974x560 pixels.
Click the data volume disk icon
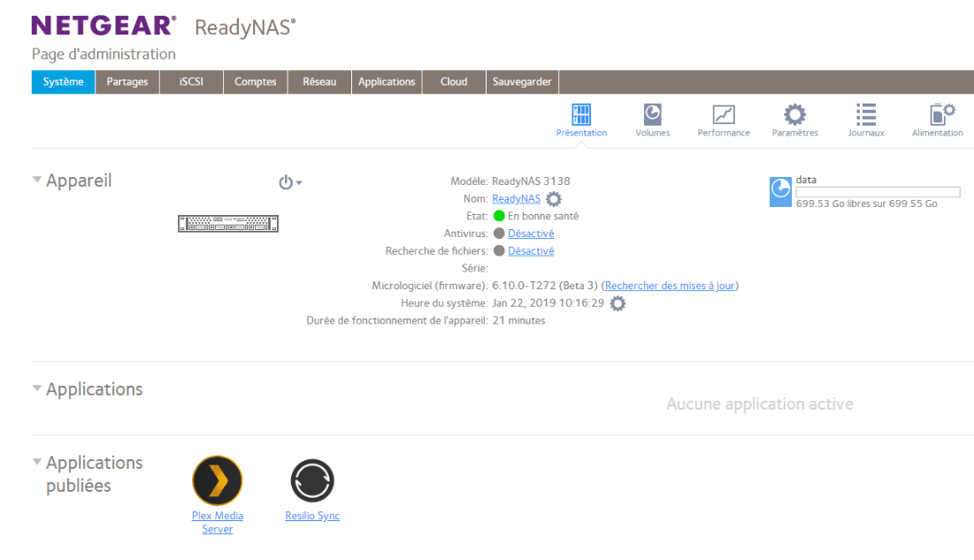coord(780,191)
